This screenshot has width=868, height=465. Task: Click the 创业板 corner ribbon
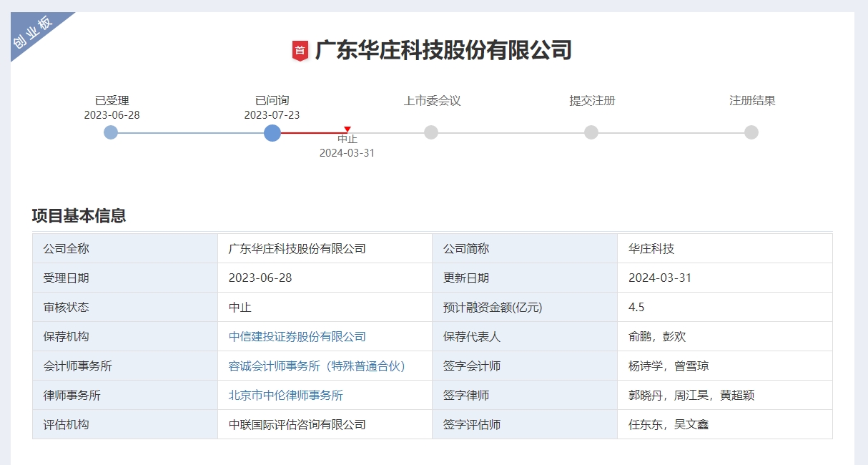pyautogui.click(x=32, y=32)
